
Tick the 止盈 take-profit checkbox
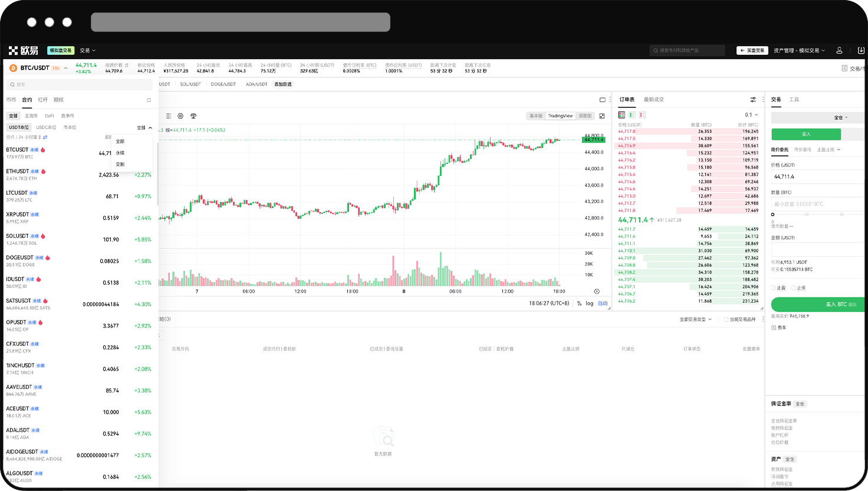click(x=773, y=288)
